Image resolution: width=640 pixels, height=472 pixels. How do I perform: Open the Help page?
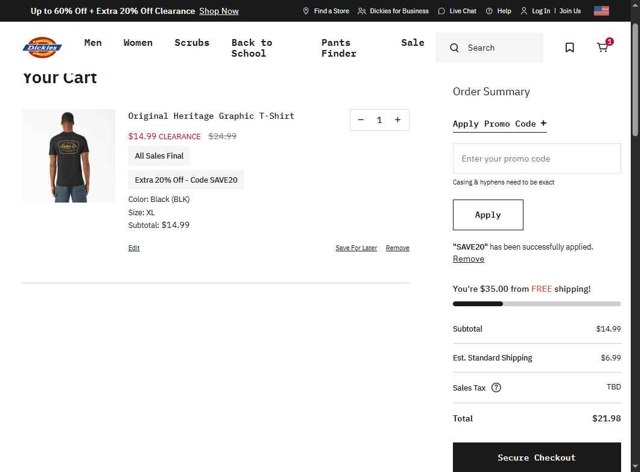[x=498, y=11]
